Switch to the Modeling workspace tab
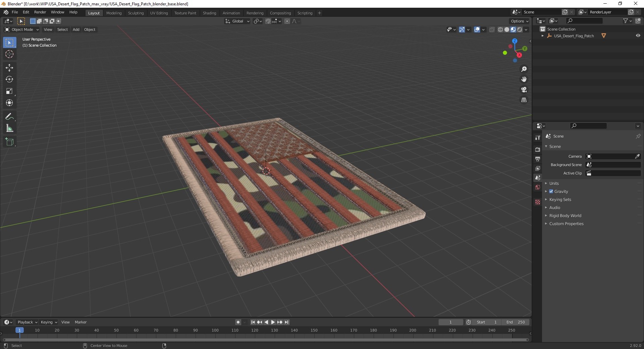 (114, 13)
